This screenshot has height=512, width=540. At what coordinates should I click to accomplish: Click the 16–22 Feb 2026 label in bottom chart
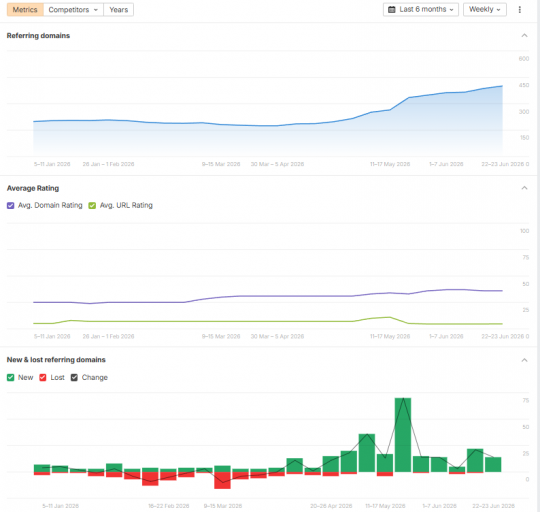tap(169, 506)
